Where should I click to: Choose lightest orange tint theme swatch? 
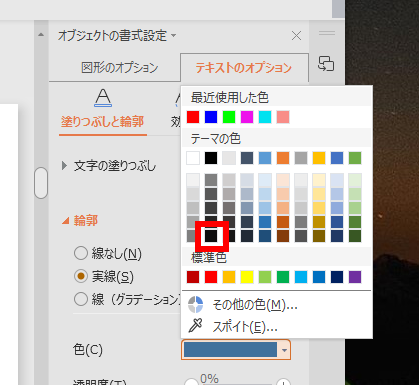point(283,180)
